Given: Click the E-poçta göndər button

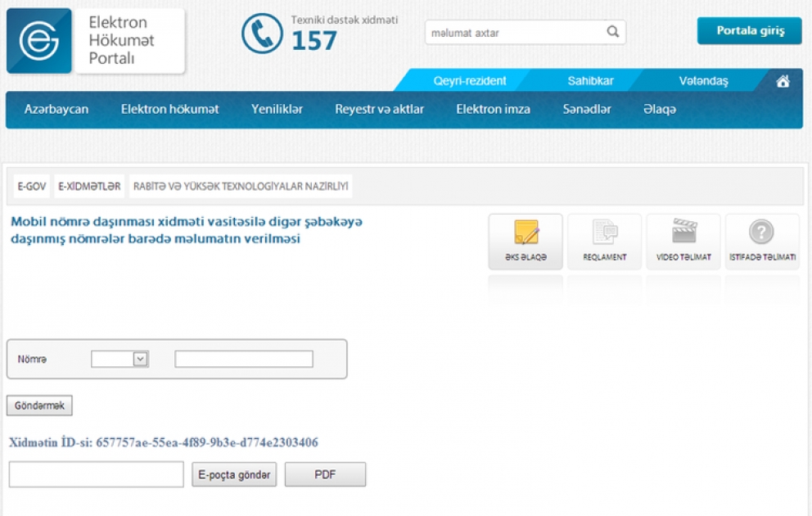Looking at the screenshot, I should 234,474.
